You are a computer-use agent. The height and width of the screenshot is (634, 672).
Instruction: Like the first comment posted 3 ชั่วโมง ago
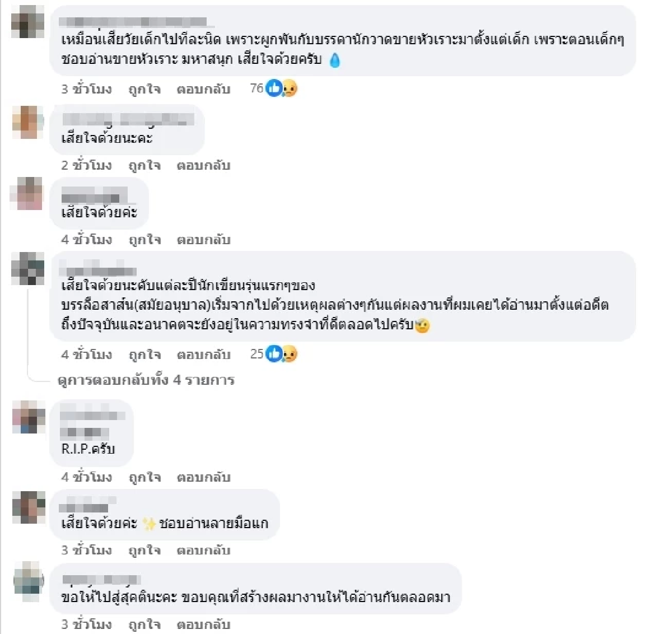(x=144, y=89)
